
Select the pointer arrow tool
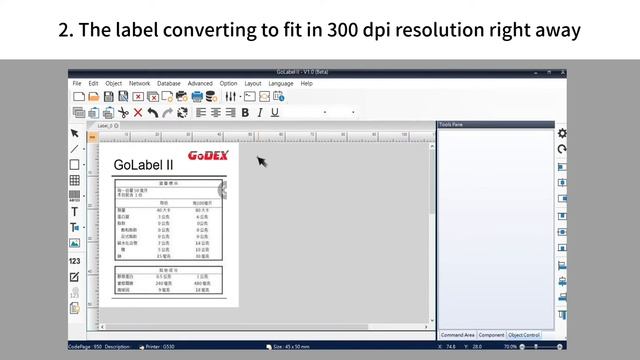point(75,133)
